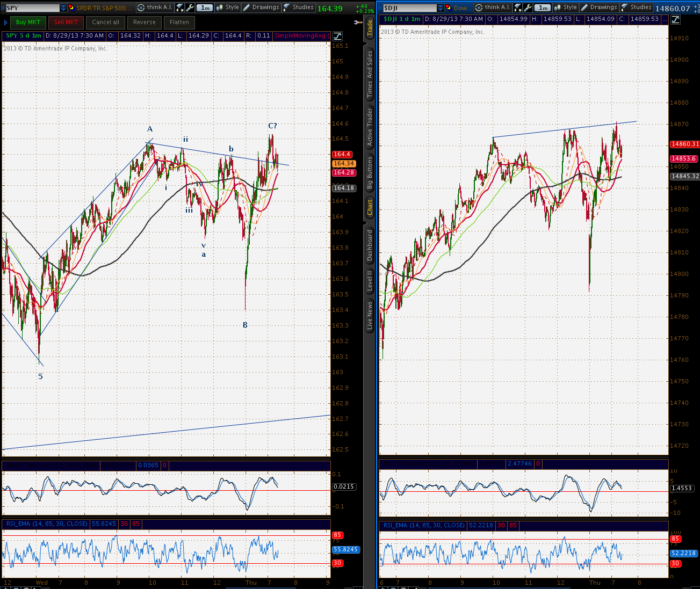Open chart settings wrench in $DJI toolbar

[528, 8]
